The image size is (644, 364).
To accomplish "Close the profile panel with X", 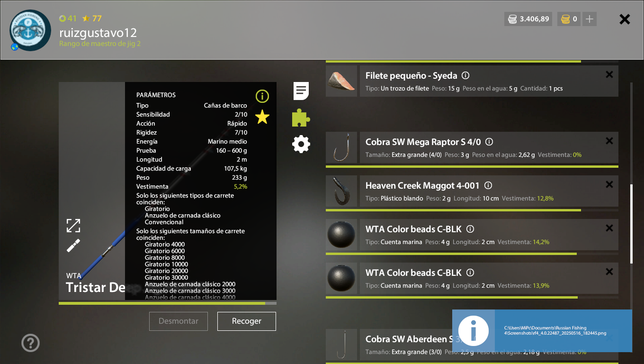I will point(625,19).
